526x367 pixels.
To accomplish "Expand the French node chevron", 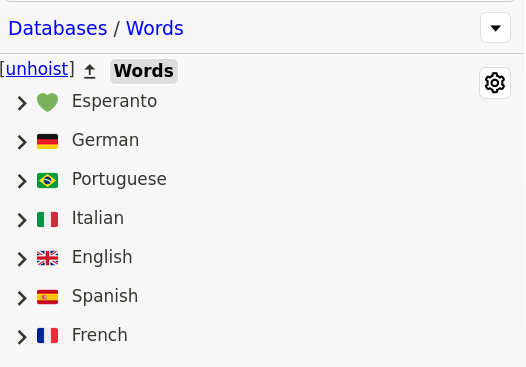I will (22, 336).
